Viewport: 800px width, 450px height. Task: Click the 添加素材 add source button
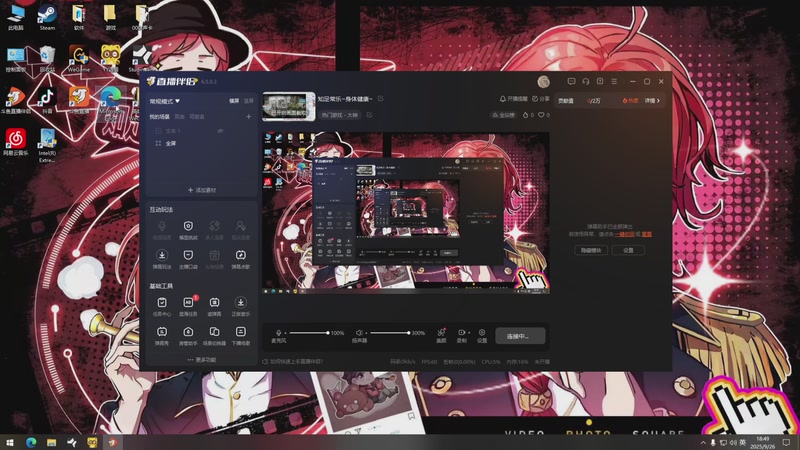click(202, 190)
